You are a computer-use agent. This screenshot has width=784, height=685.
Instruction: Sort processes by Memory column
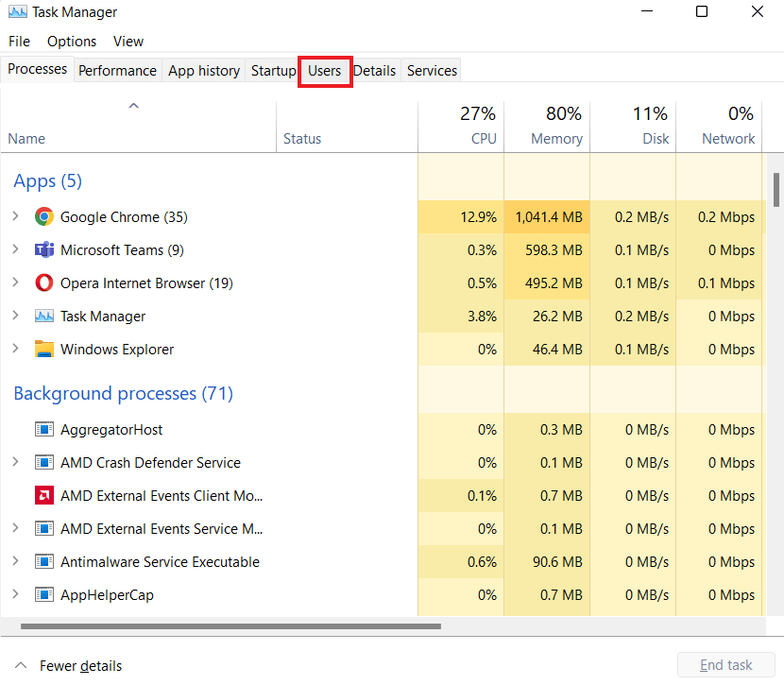tap(547, 127)
